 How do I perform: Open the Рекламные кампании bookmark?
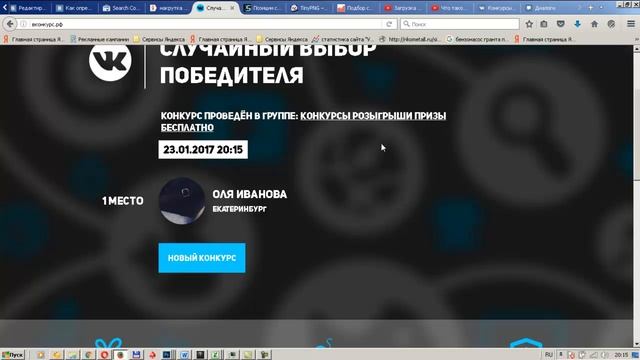[100, 39]
